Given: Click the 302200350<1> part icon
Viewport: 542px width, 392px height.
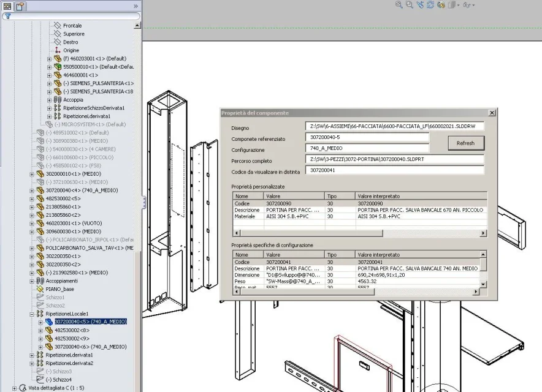Looking at the screenshot, I should [40, 256].
